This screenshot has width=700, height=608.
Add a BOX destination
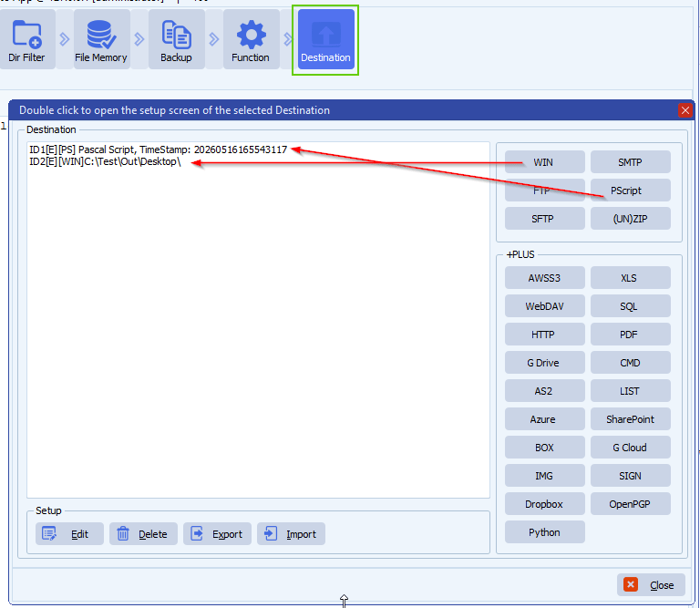point(545,448)
